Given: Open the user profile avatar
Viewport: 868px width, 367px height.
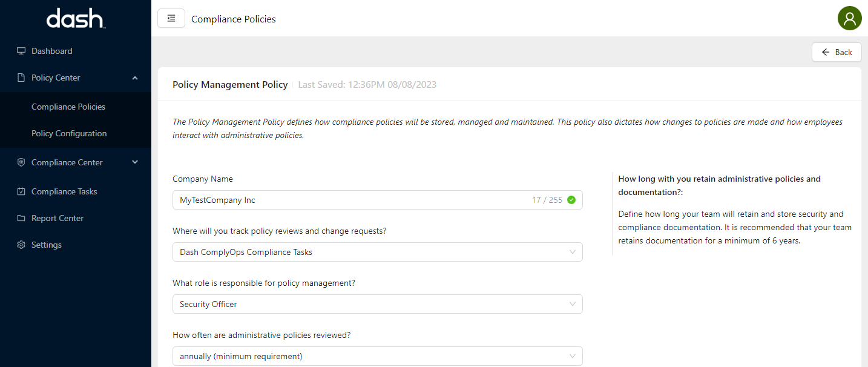Looking at the screenshot, I should pyautogui.click(x=849, y=18).
